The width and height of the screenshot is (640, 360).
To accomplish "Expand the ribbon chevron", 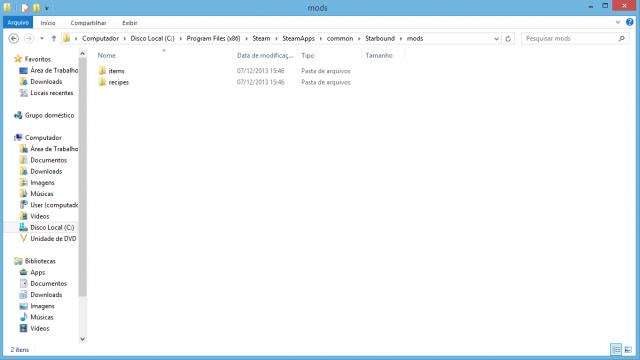I will coord(618,22).
